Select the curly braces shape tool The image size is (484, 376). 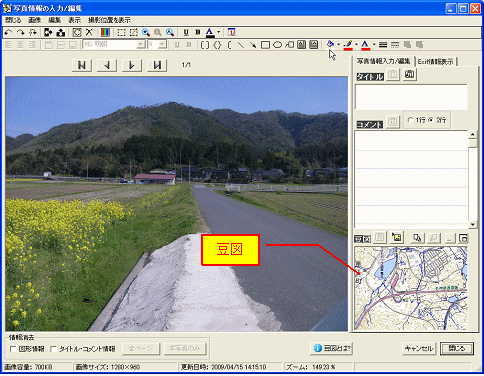(217, 44)
